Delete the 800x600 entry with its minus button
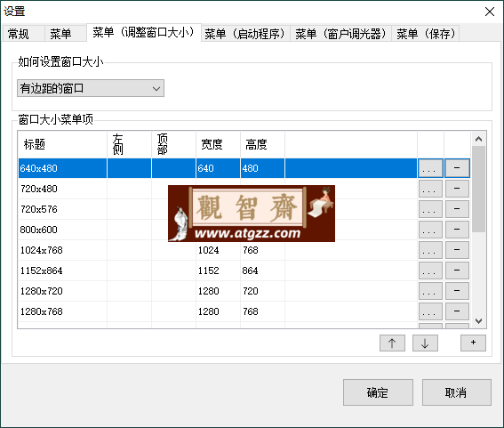This screenshot has width=504, height=428. pyautogui.click(x=457, y=230)
